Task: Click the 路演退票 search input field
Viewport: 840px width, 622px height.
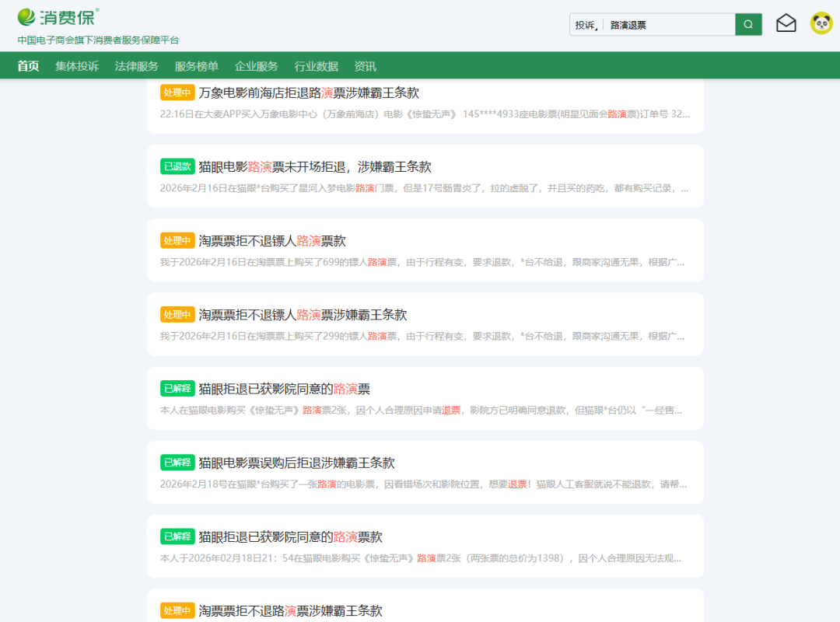Action: click(x=669, y=25)
